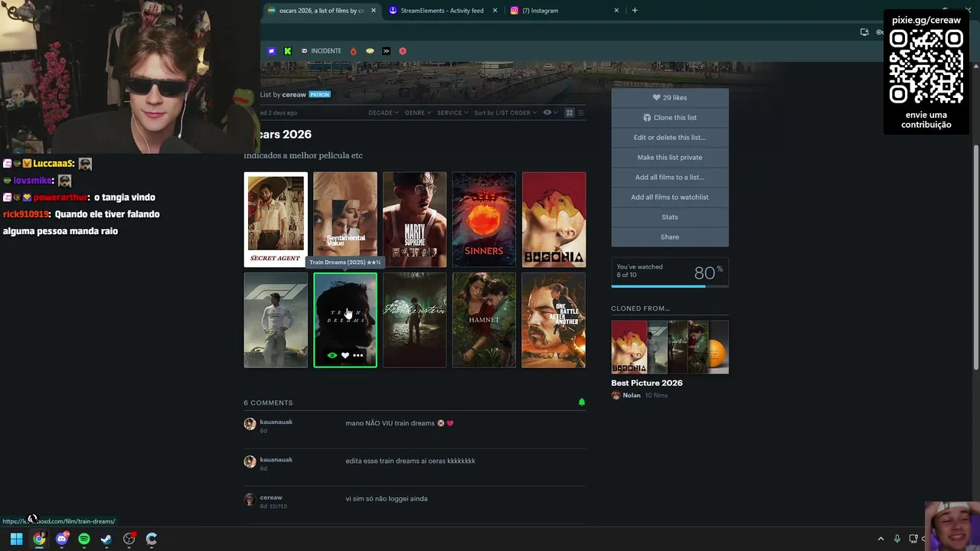Open One Battle After Another poster
Image resolution: width=980 pixels, height=551 pixels.
pyautogui.click(x=554, y=321)
